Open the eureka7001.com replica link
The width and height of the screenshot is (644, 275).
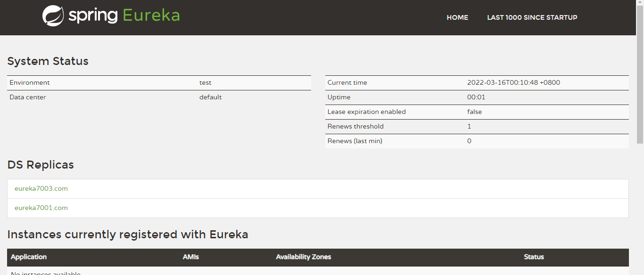(x=41, y=208)
